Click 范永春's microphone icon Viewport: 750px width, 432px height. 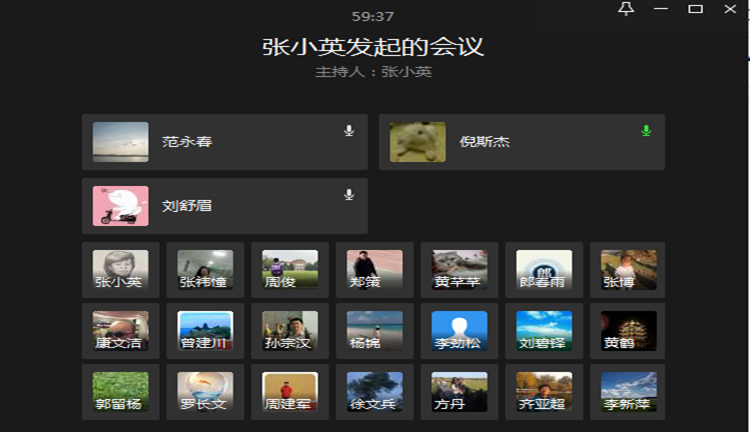pos(349,130)
